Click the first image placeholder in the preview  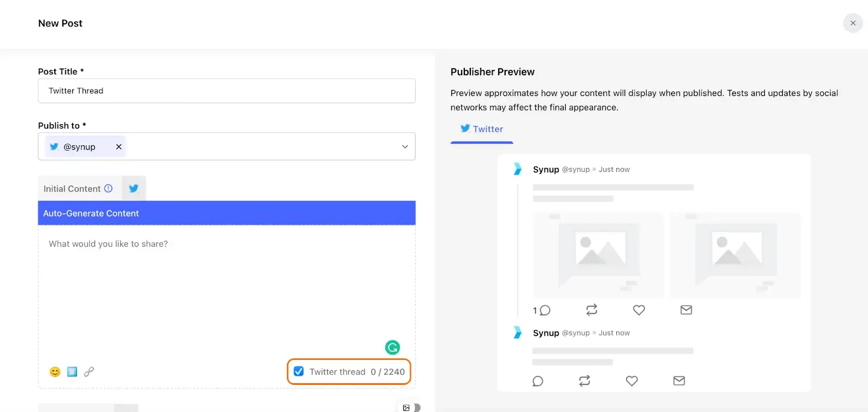pyautogui.click(x=598, y=255)
